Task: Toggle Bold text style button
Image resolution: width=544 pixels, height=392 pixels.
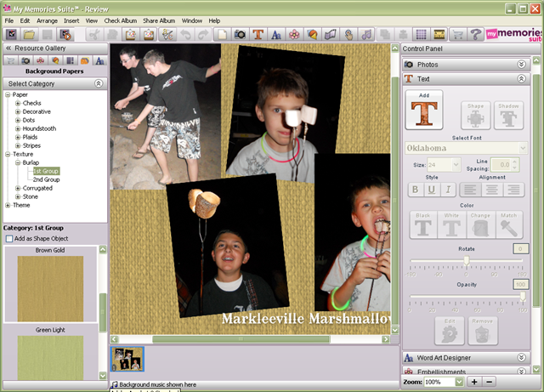Action: (416, 190)
